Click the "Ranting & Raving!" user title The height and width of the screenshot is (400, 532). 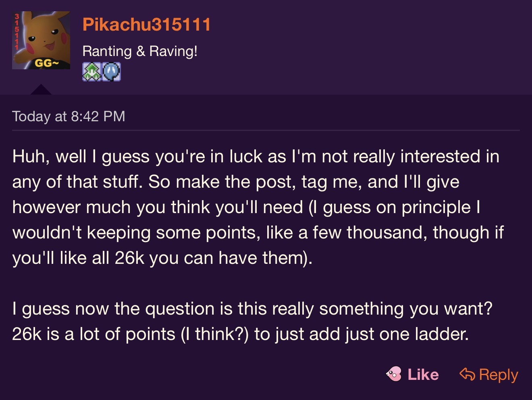[x=140, y=51]
